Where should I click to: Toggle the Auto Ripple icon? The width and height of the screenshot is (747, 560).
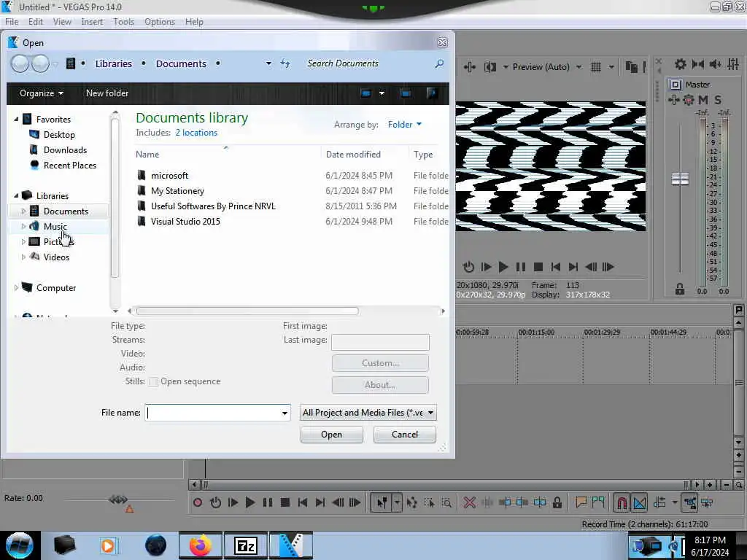(659, 502)
